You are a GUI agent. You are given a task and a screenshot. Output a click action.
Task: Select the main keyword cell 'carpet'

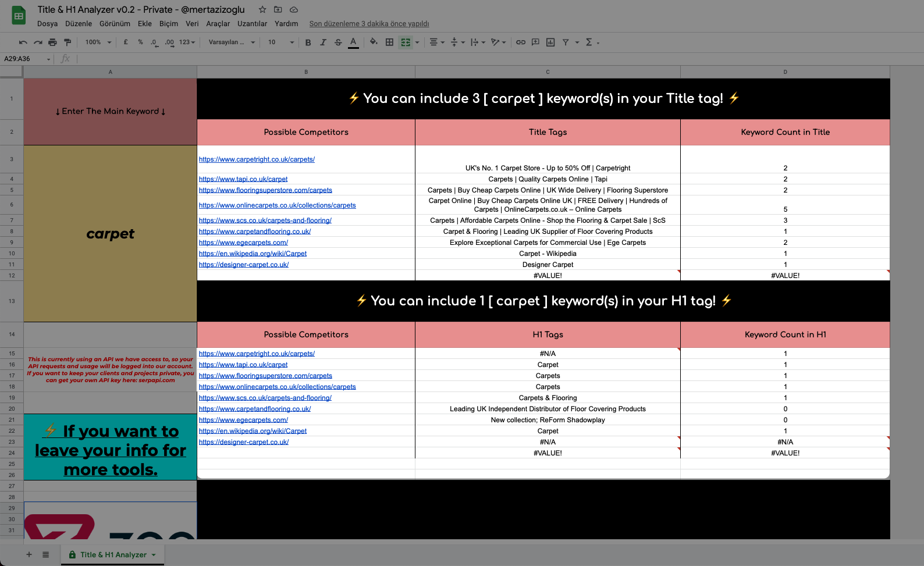coord(111,233)
